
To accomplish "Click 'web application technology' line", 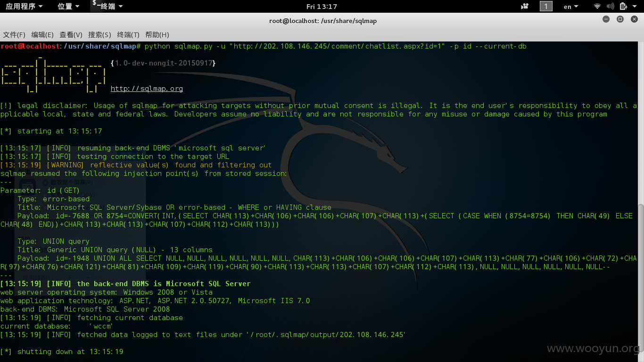I will point(155,301).
